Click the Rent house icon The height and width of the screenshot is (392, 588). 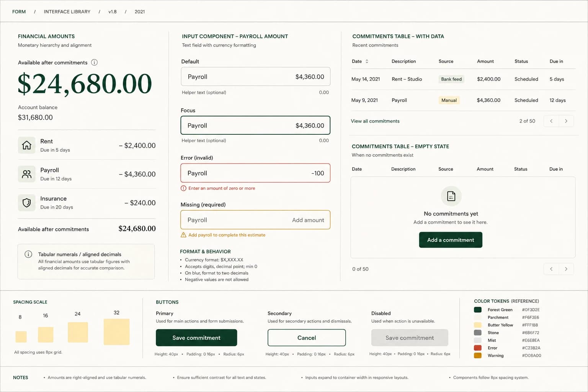coord(26,145)
